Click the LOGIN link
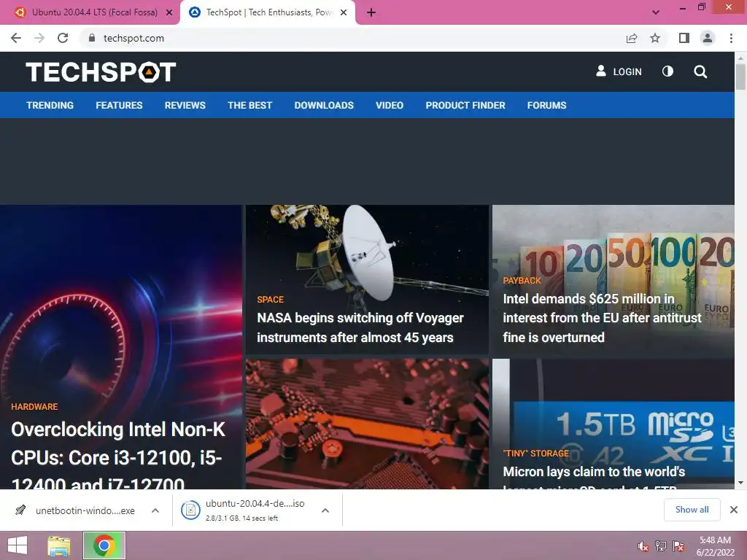The height and width of the screenshot is (560, 747). [x=619, y=71]
